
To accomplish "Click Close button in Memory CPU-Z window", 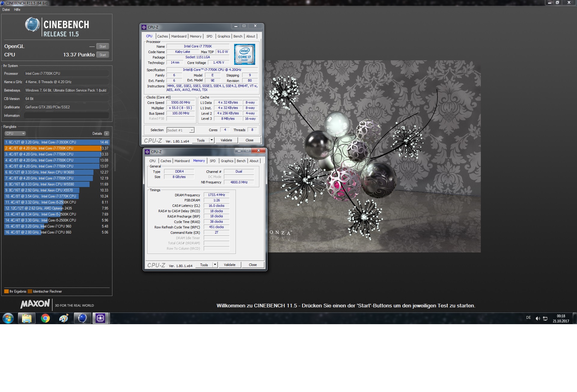I will (x=253, y=265).
